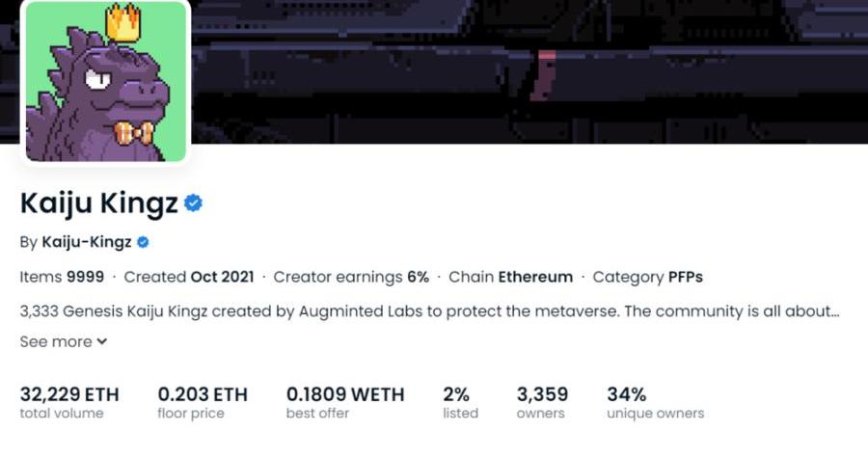Click the 0.203 ETH floor price stat

203,402
